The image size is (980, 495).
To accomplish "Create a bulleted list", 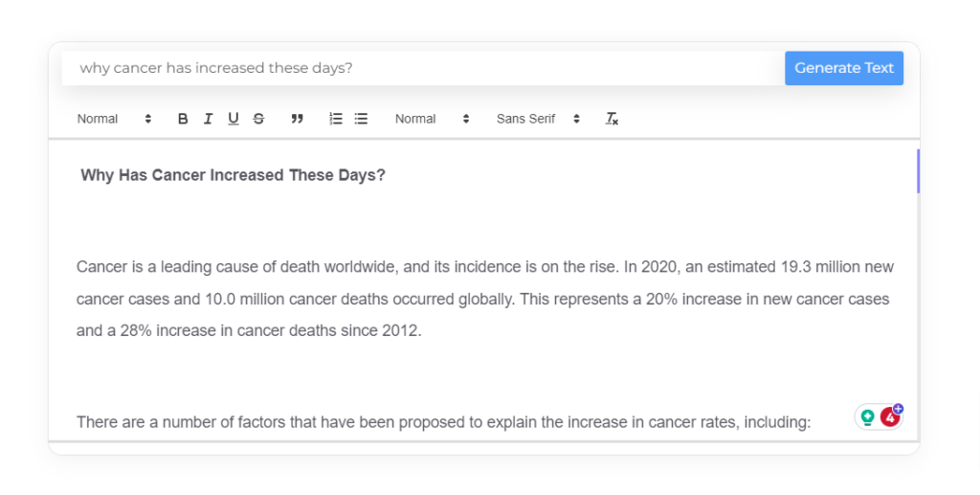I will [x=361, y=119].
